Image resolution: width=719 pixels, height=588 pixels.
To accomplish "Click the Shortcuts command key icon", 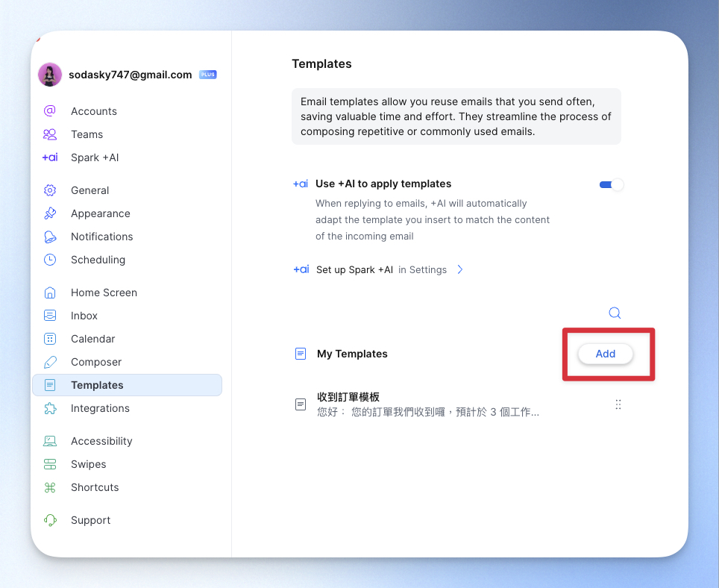I will [50, 487].
